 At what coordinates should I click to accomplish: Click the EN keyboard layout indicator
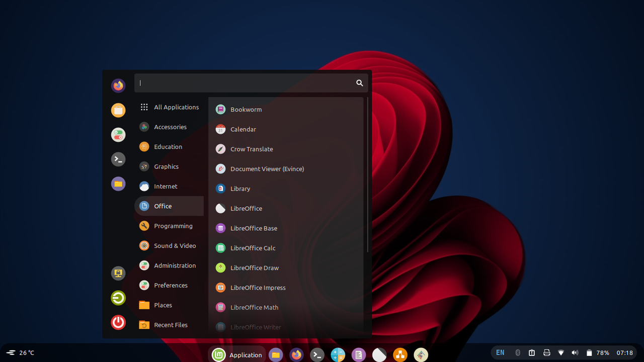click(x=500, y=353)
